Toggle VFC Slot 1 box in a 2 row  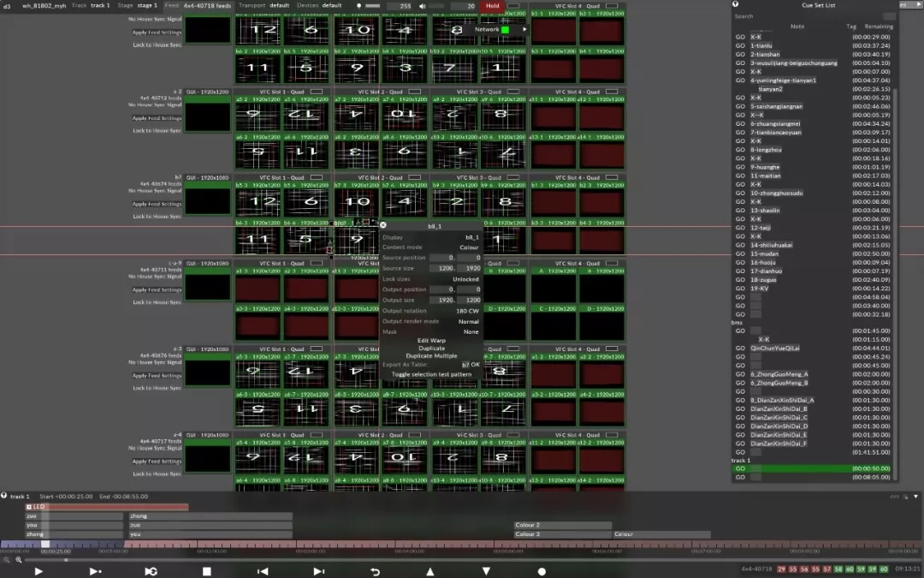point(317,92)
